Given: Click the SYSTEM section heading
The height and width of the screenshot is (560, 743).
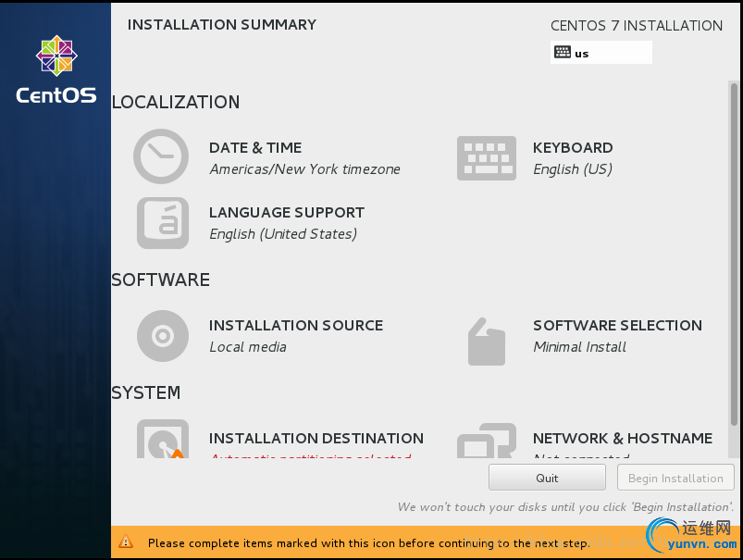Looking at the screenshot, I should click(146, 392).
